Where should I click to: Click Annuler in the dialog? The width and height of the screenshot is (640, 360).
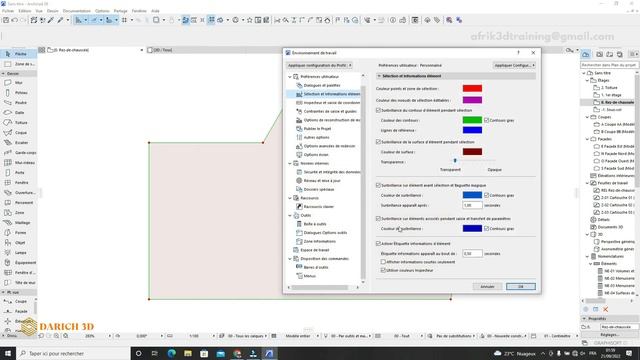click(x=487, y=287)
